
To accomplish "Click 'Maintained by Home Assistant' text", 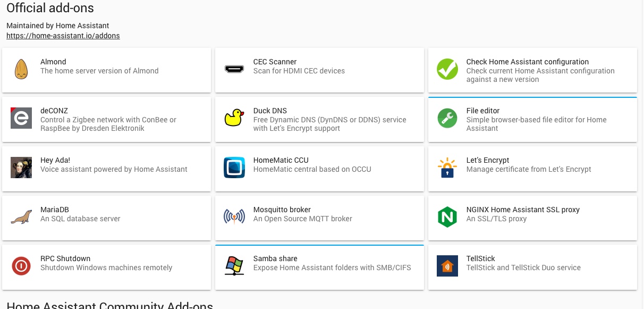I will coord(58,26).
